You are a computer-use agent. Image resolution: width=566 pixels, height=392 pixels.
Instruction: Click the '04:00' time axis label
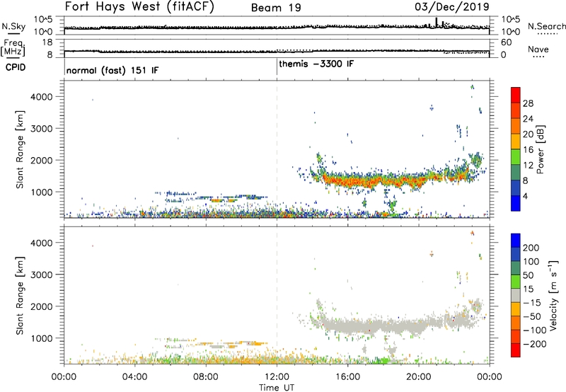point(134,377)
